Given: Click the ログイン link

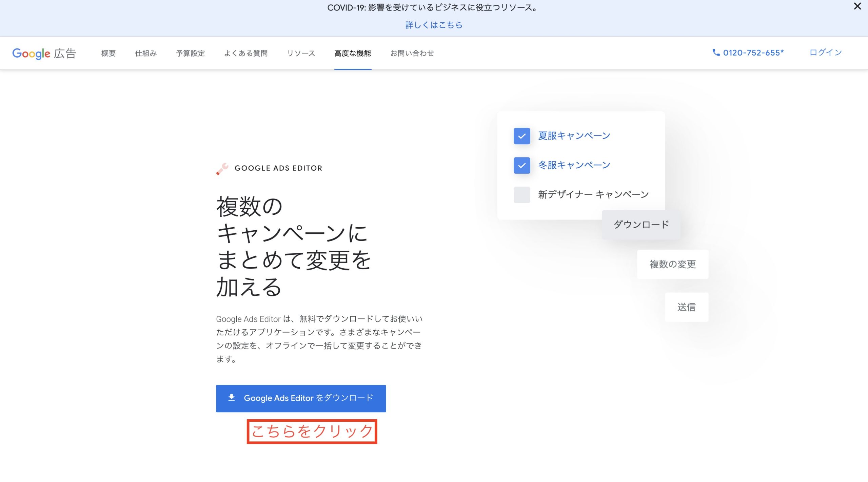Looking at the screenshot, I should click(x=825, y=53).
